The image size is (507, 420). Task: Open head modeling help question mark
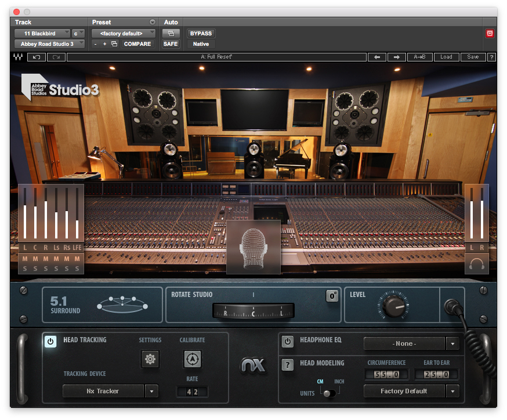click(x=287, y=364)
